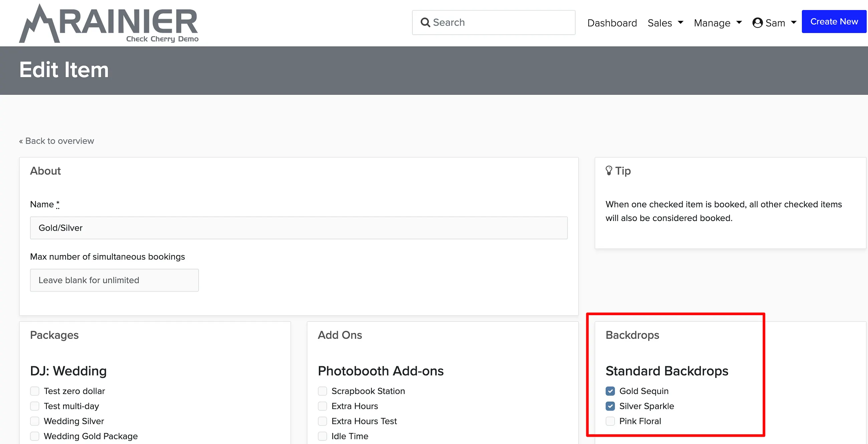Click the Name field containing Gold/Silver
Viewport: 868px width, 444px height.
pos(298,228)
